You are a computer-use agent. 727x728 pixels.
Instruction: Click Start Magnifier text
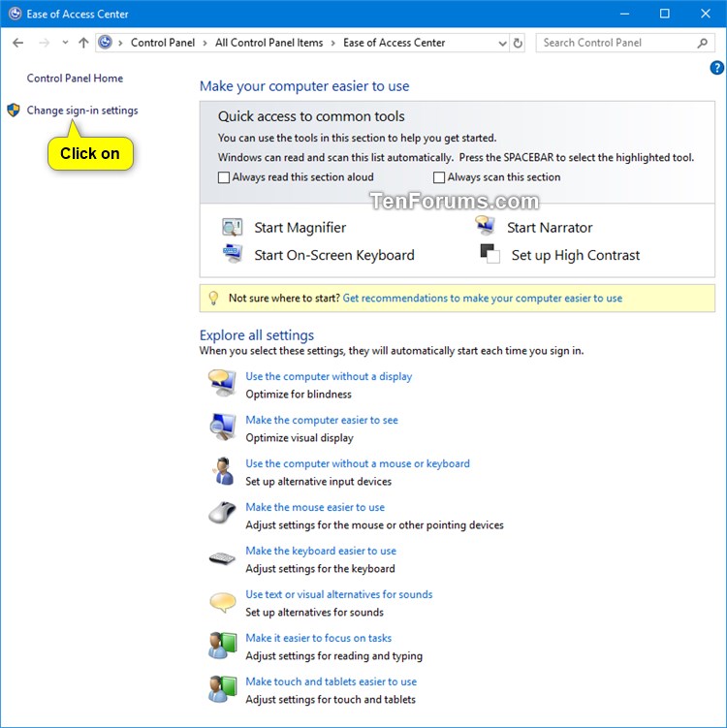(x=300, y=228)
